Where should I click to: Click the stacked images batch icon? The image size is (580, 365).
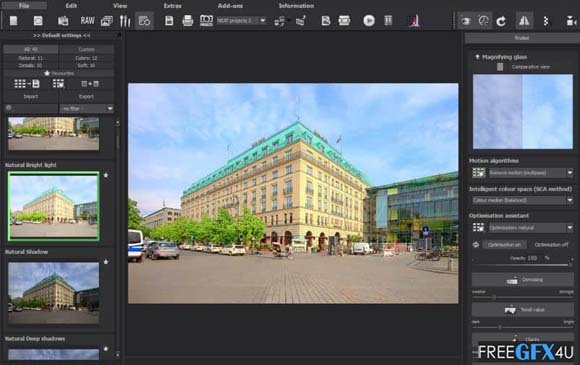107,21
